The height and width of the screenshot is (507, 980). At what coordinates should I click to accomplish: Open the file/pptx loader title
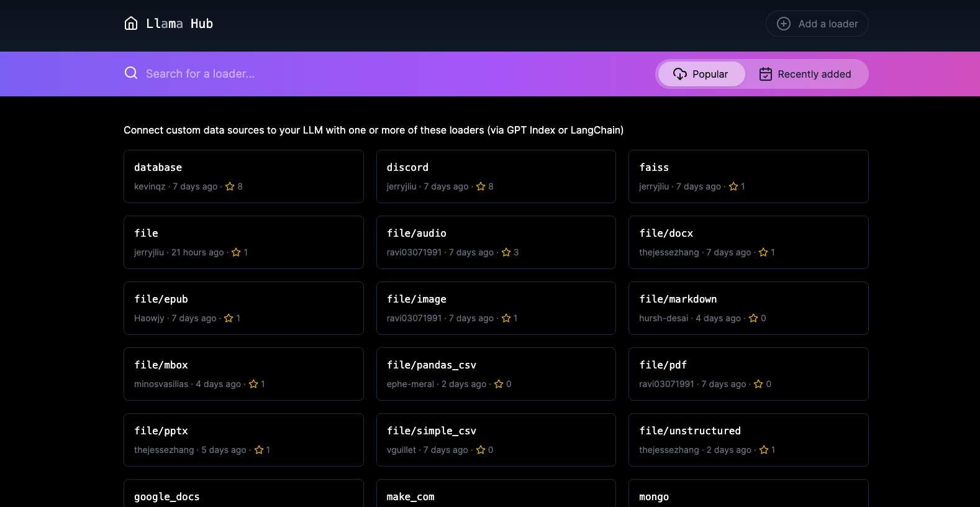[161, 431]
